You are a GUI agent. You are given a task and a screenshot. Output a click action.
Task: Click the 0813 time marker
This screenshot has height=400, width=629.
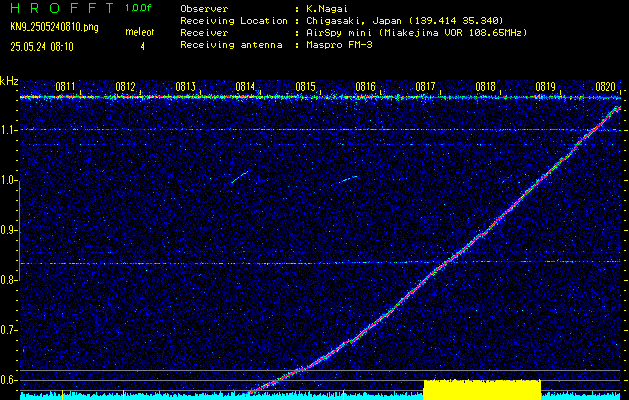coord(185,86)
